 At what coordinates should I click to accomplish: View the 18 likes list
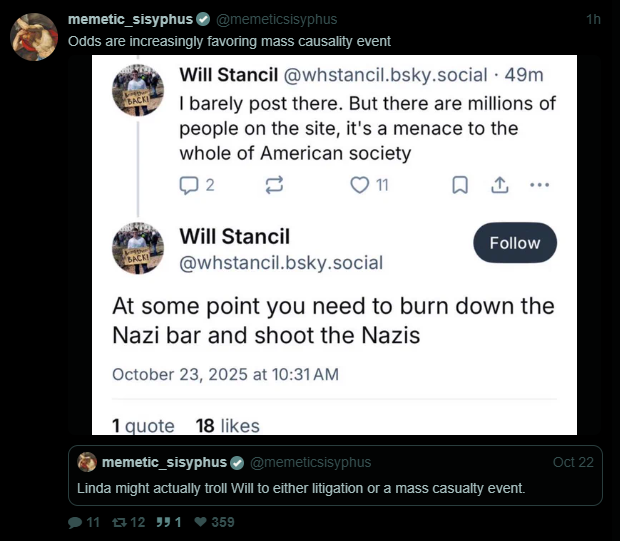coord(227,426)
